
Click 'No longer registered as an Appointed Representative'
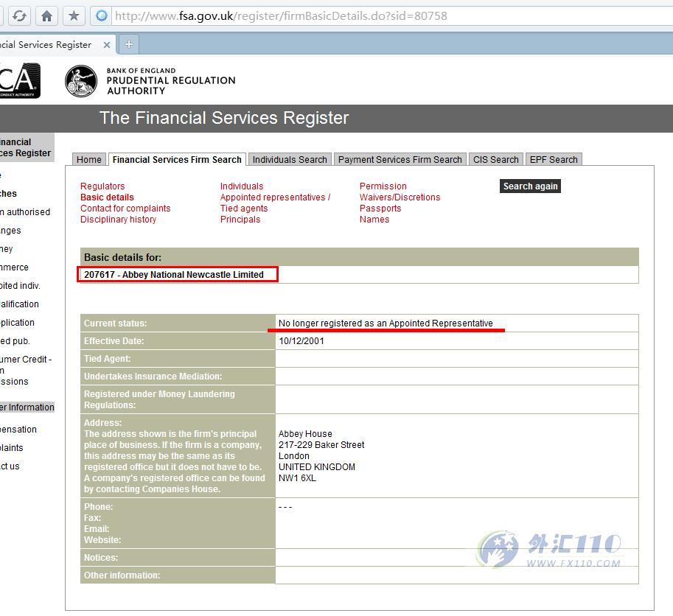tap(386, 323)
